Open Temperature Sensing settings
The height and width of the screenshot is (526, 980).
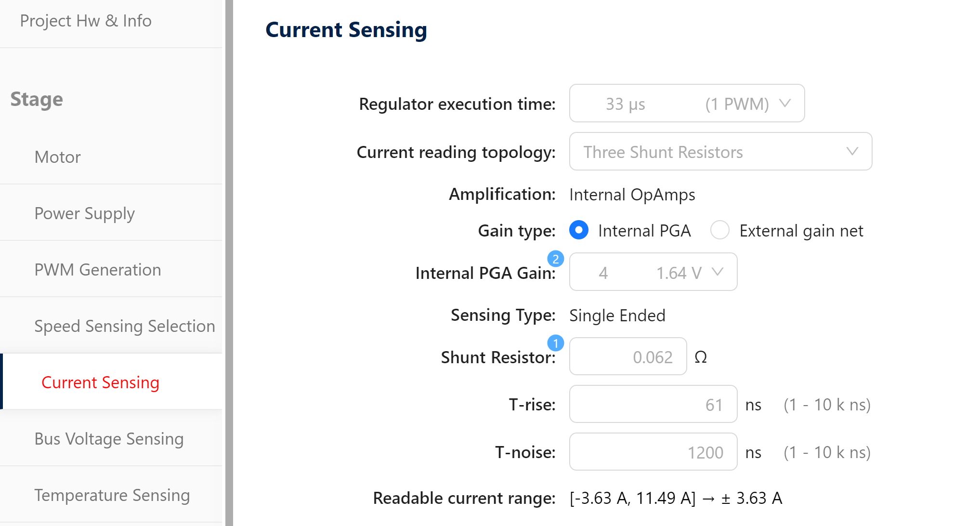(x=112, y=495)
